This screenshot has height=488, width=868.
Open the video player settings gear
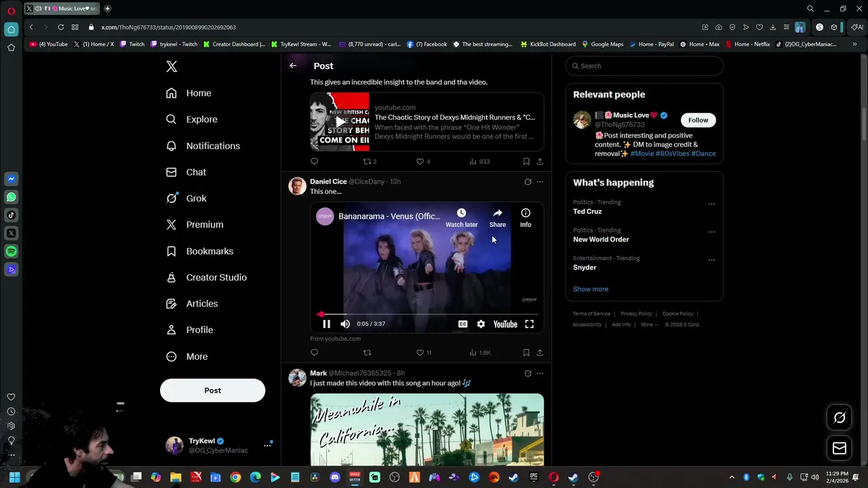(481, 324)
